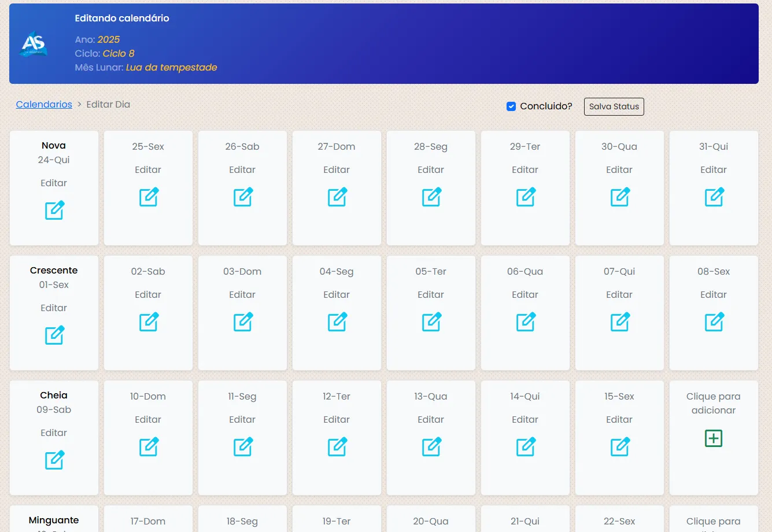Edit day 01-Sex using its pencil icon
Screen dimensions: 772x532
click(54, 335)
